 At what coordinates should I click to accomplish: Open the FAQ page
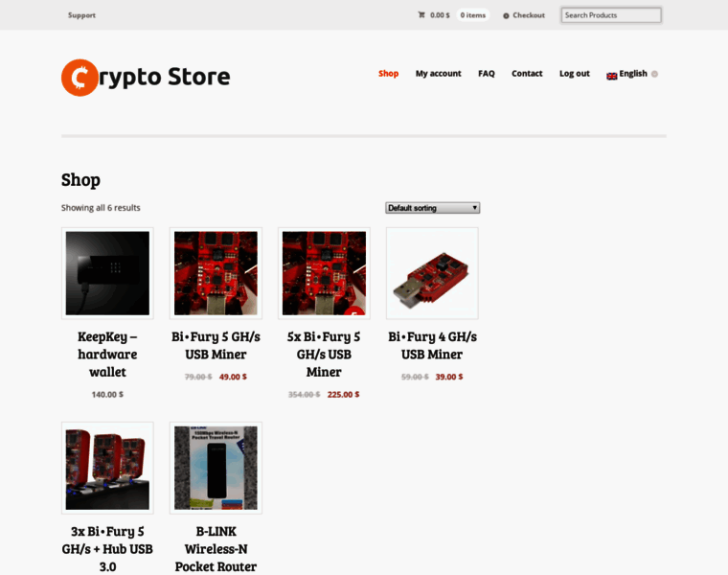[486, 74]
